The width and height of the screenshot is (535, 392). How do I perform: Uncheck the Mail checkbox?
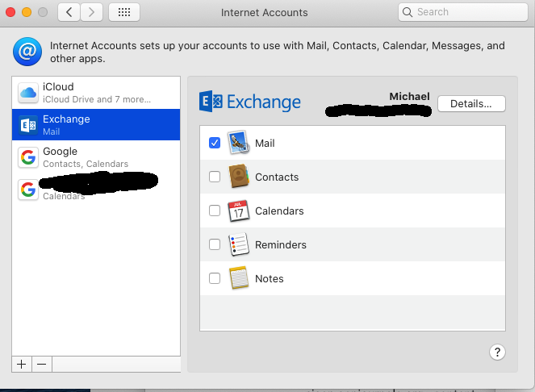[x=215, y=143]
